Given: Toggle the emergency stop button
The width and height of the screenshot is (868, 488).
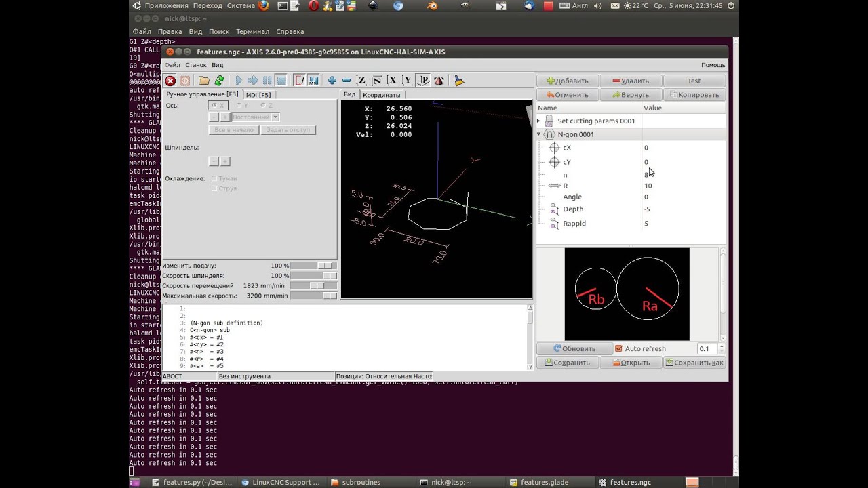Looking at the screenshot, I should click(170, 81).
